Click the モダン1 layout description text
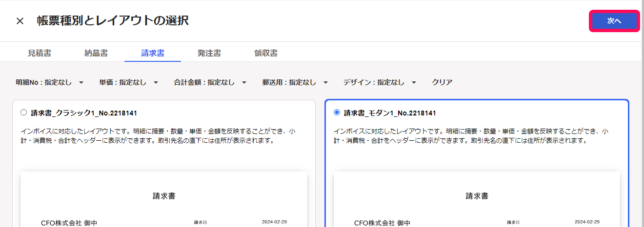 (x=471, y=136)
